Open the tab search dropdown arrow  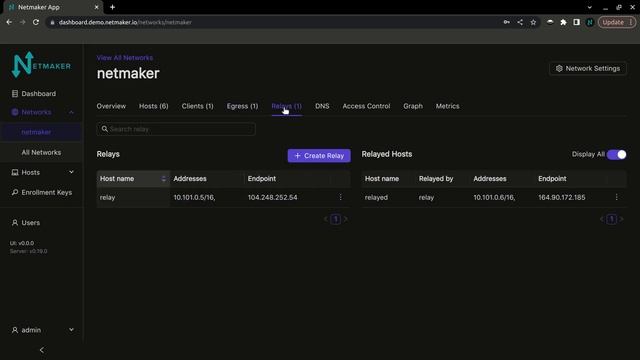pyautogui.click(x=589, y=7)
